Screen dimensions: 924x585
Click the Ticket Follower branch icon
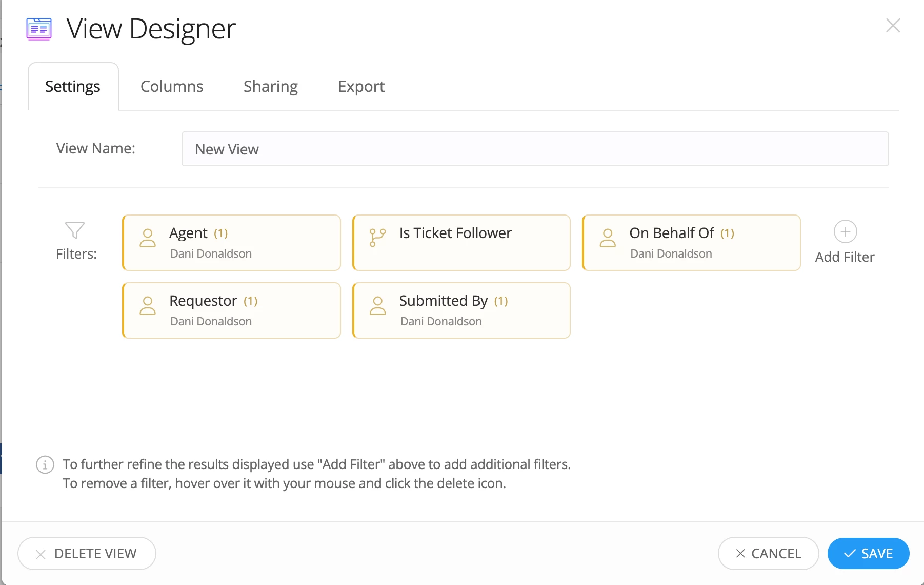pos(377,238)
